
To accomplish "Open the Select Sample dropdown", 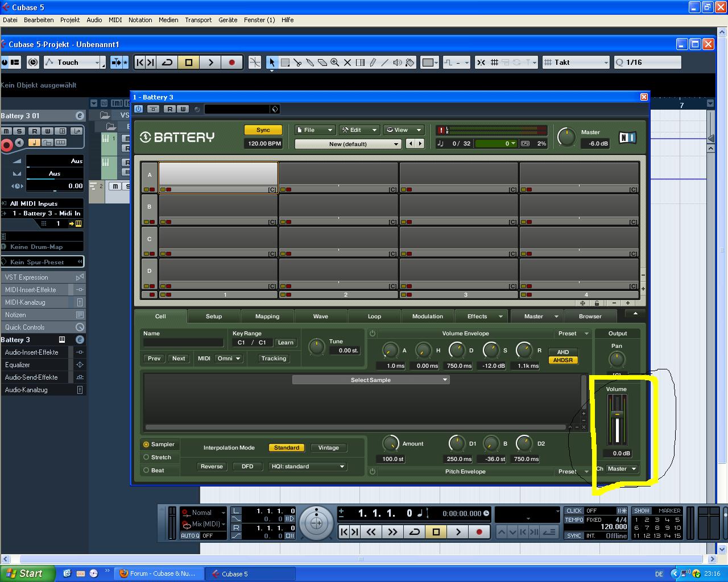I will (371, 380).
